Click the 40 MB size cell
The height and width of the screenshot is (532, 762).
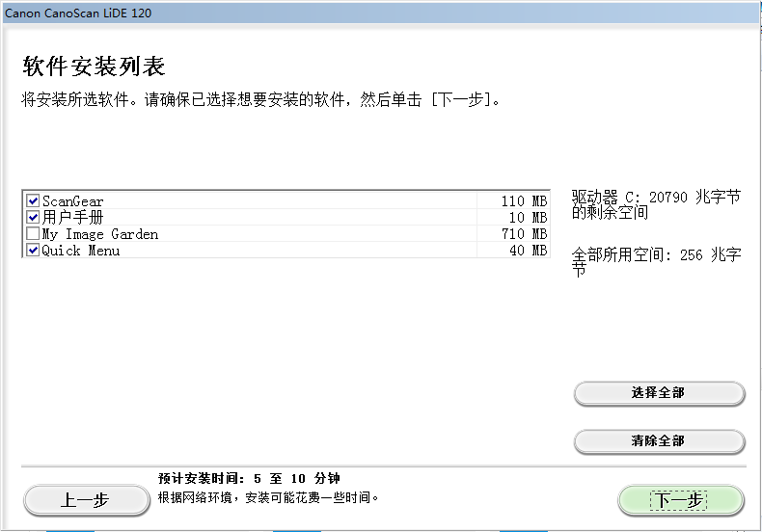coord(529,251)
